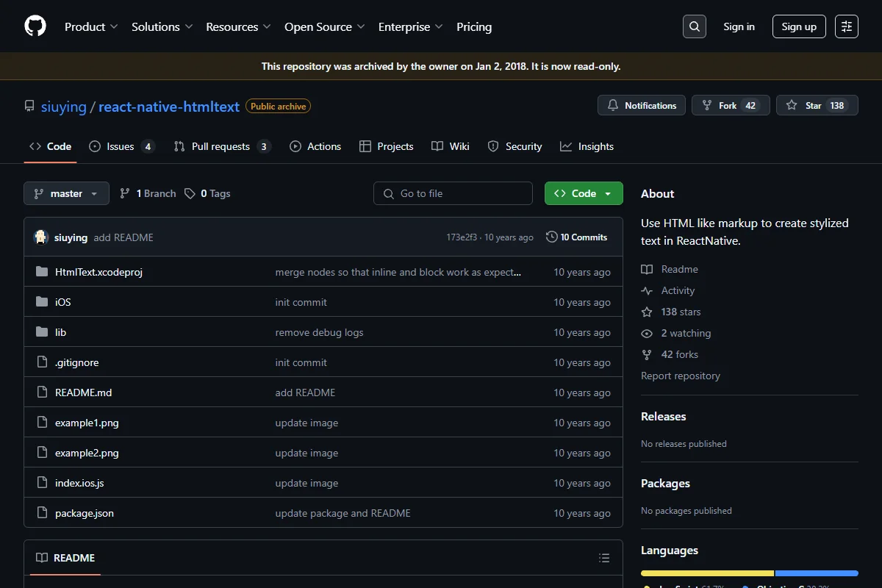The width and height of the screenshot is (882, 588).
Task: Switch to the Issues tab
Action: tap(122, 146)
